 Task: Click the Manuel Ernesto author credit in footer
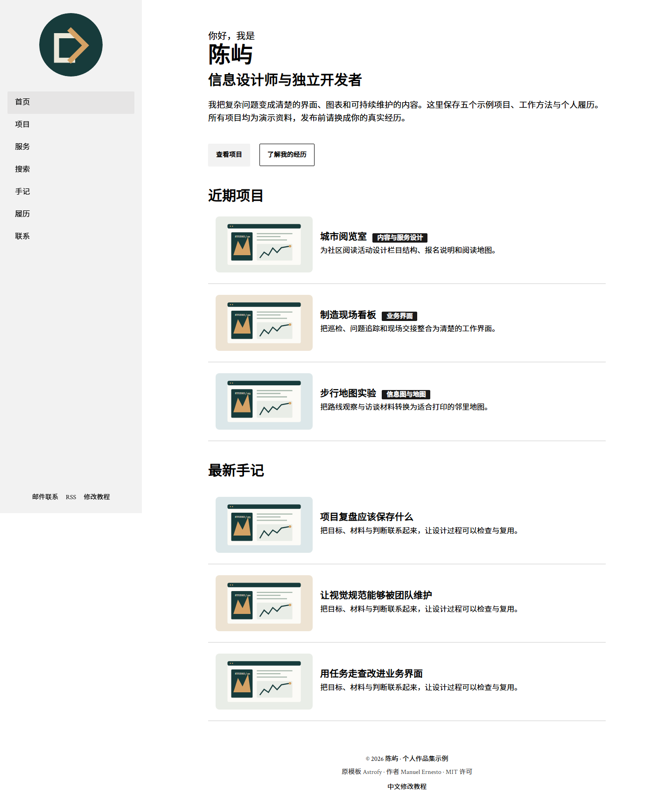pyautogui.click(x=421, y=772)
